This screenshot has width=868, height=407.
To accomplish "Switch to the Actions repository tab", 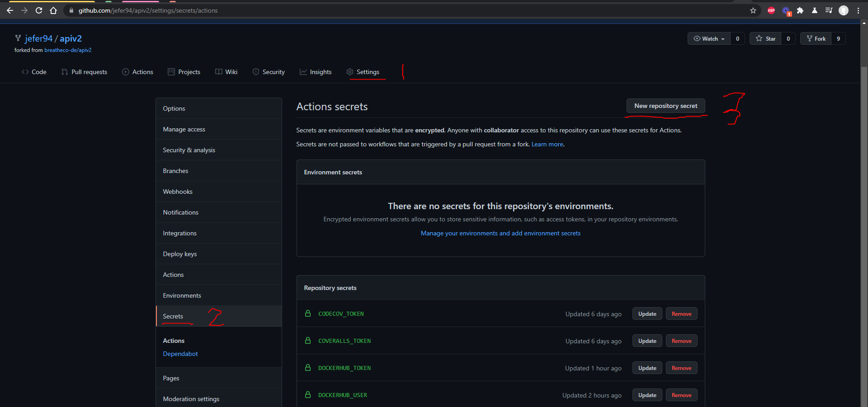I will [x=138, y=72].
